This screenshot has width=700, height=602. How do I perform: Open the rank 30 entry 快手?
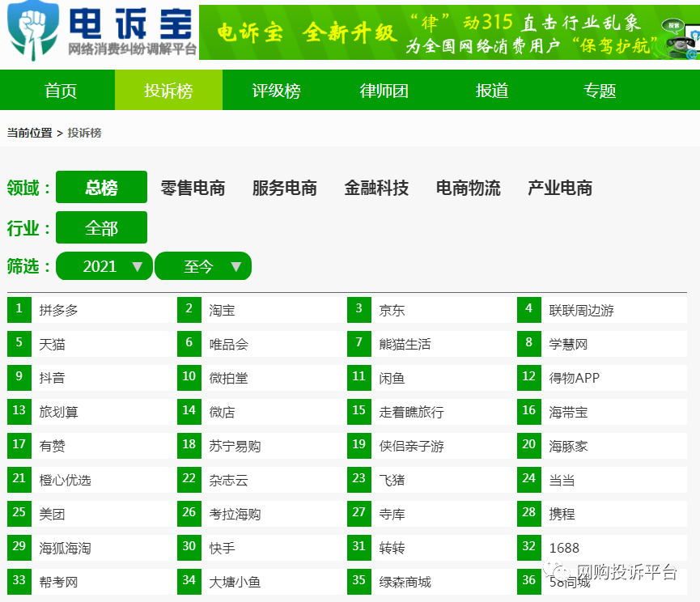(222, 548)
